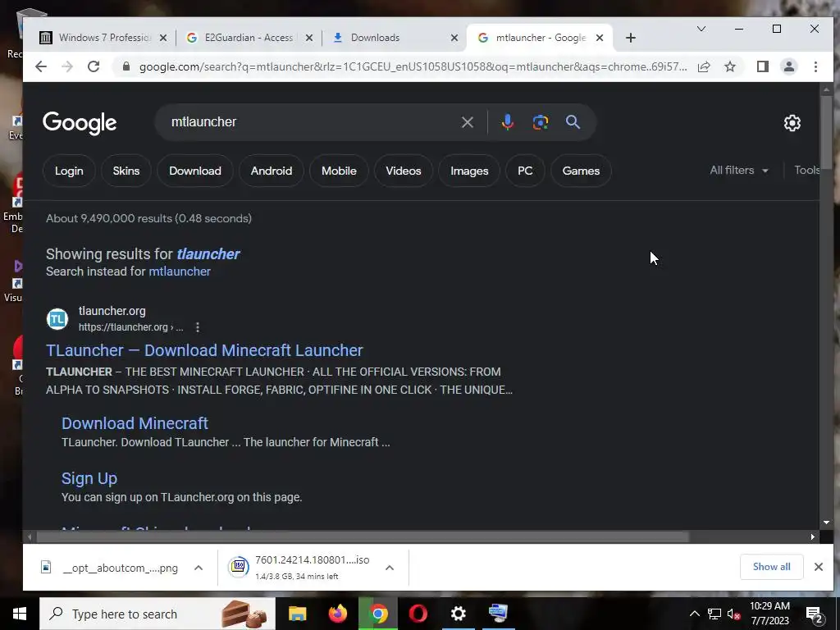Bookmark this tab with the star icon
Viewport: 840px width, 630px height.
click(x=729, y=66)
